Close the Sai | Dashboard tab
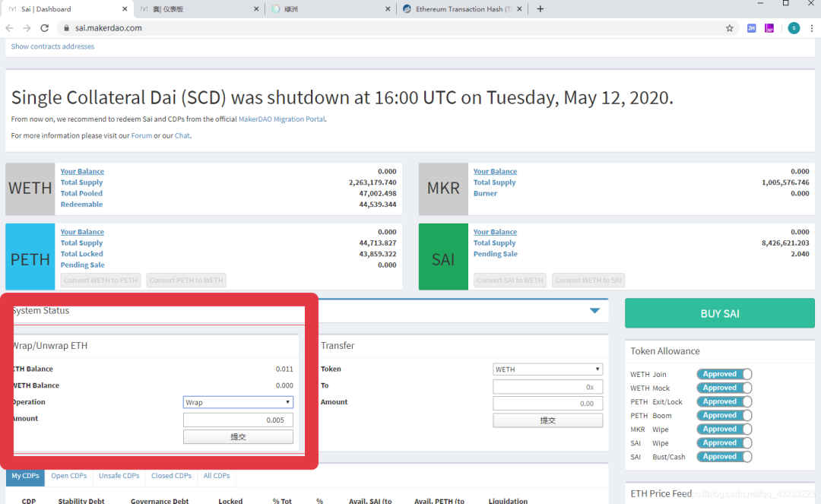This screenshot has width=821, height=504. pos(125,9)
